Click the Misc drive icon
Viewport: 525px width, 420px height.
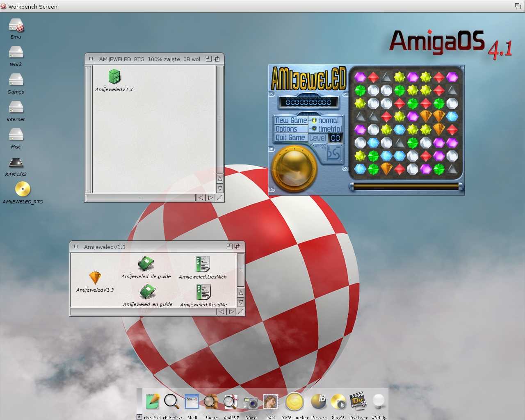[16, 135]
